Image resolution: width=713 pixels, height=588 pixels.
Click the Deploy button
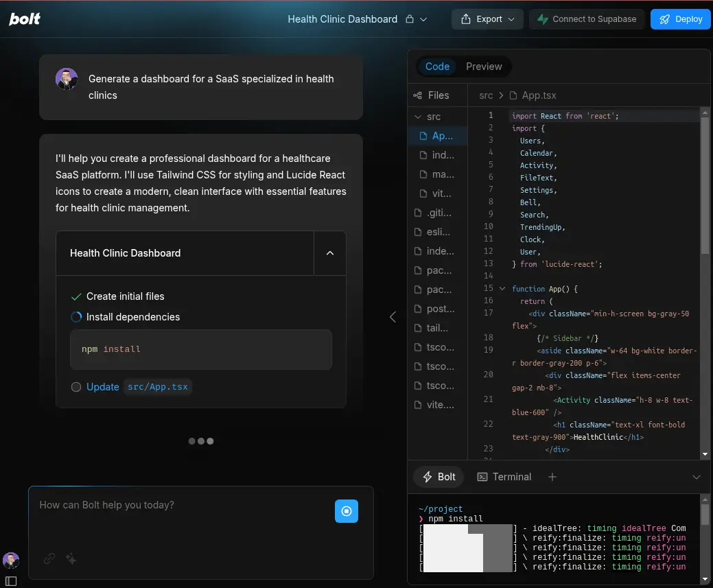[x=681, y=19]
